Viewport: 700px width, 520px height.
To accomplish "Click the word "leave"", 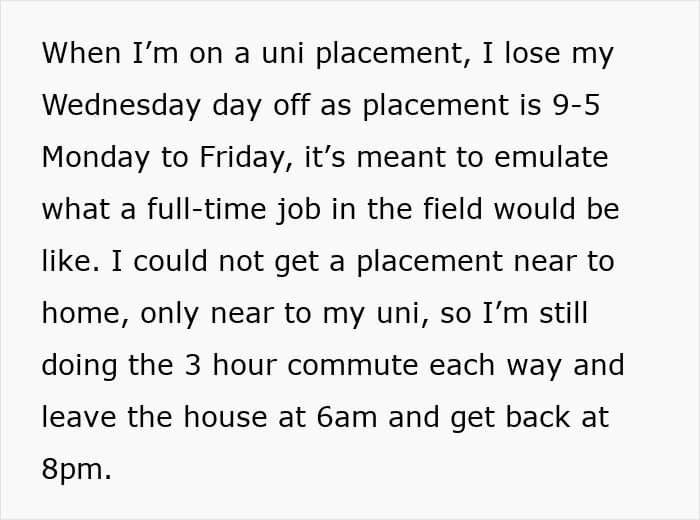I will click(83, 418).
